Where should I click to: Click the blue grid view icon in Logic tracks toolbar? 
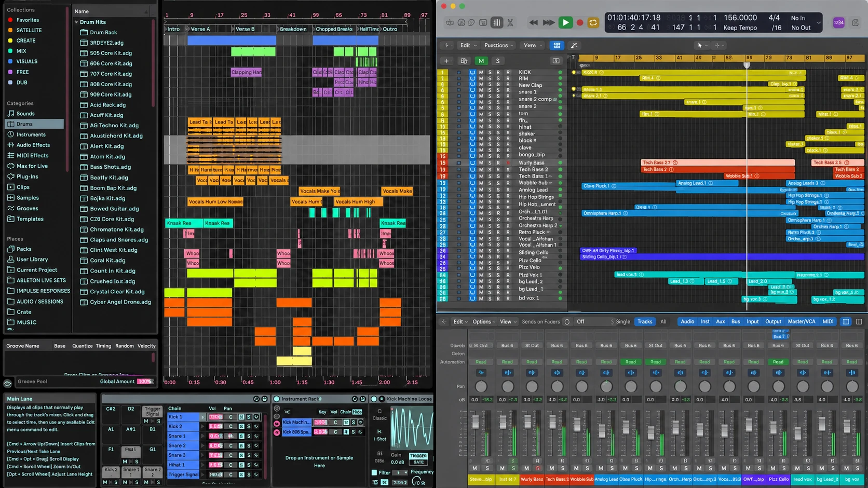point(557,45)
